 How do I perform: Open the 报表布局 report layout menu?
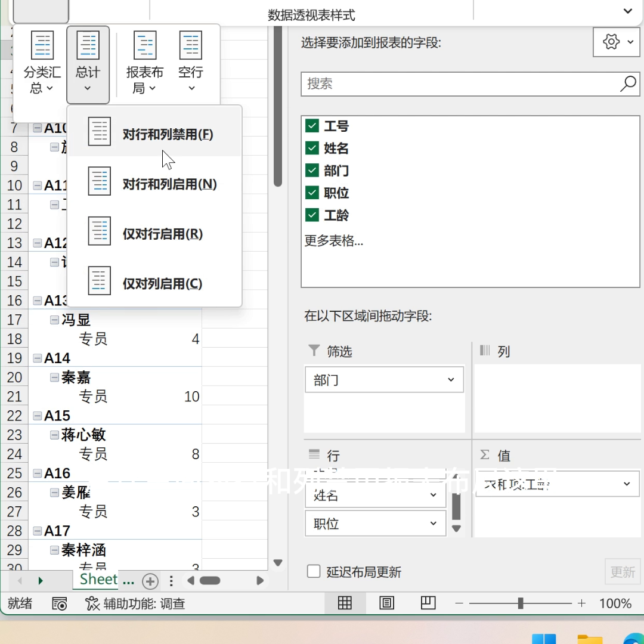[x=144, y=63]
